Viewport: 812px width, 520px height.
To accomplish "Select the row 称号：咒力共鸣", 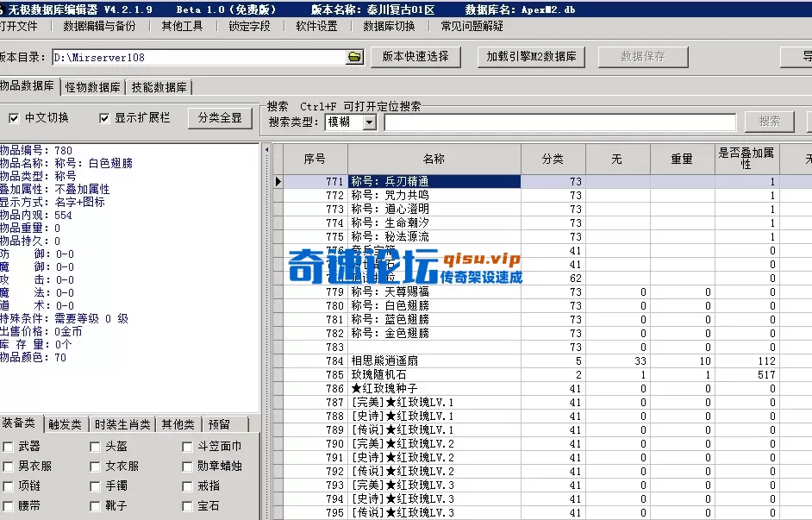I will (x=542, y=195).
